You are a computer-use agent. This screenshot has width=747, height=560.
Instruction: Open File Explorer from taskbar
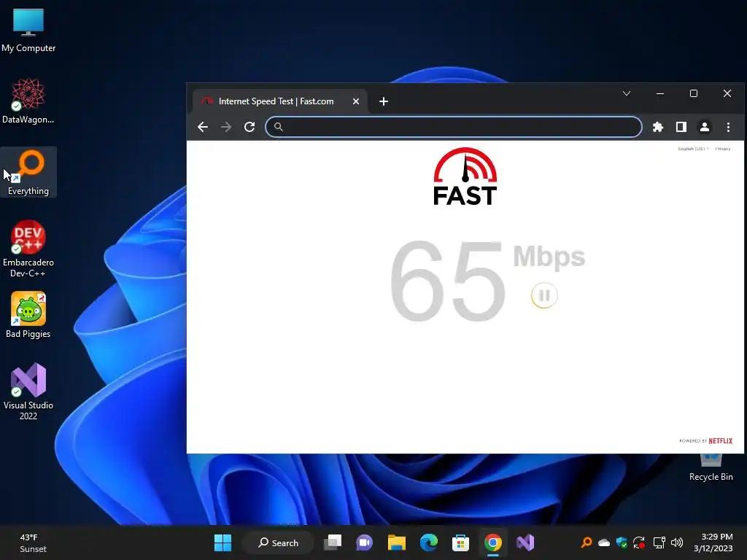pyautogui.click(x=396, y=542)
